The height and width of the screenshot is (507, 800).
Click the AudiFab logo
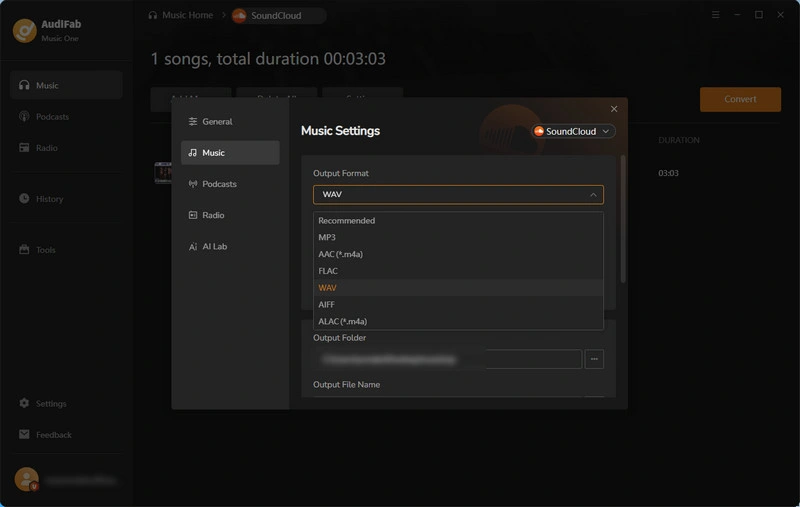coord(24,30)
